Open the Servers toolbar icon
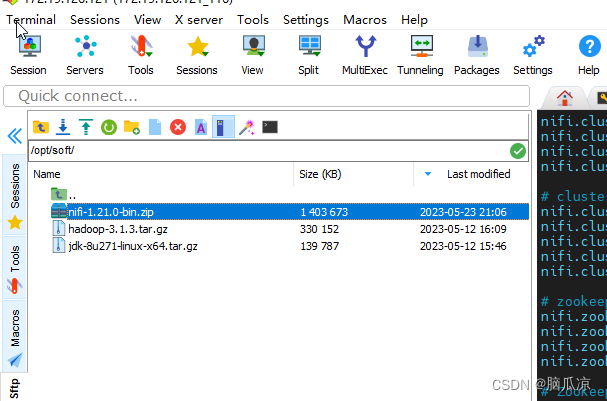This screenshot has height=401, width=607. coord(85,55)
